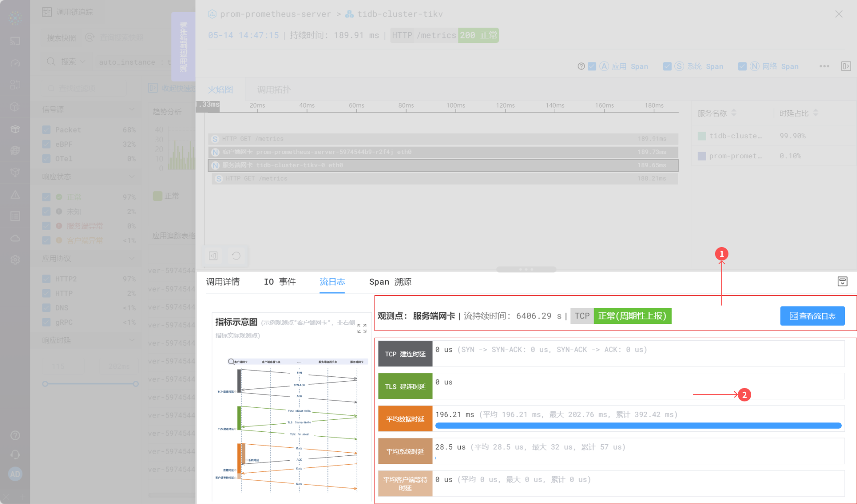Image resolution: width=857 pixels, height=504 pixels.
Task: Expand the indicator diagram to fullscreen
Action: click(362, 328)
